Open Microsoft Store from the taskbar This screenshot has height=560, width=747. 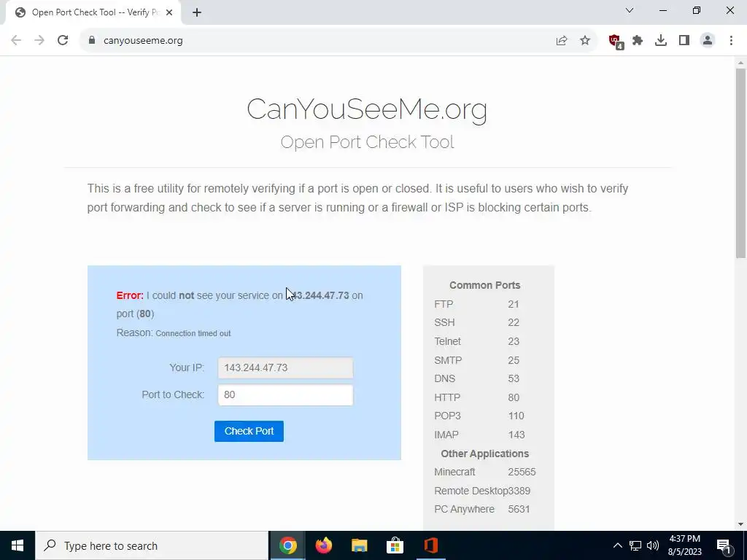coord(395,545)
